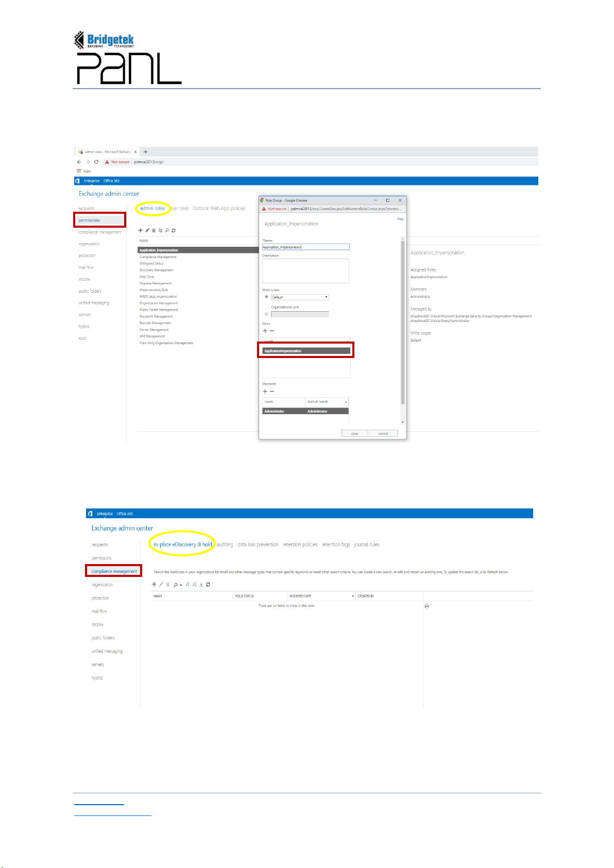Image resolution: width=614 pixels, height=868 pixels.
Task: Click the MODIFIED DATE column sort arrow
Action: 353,596
